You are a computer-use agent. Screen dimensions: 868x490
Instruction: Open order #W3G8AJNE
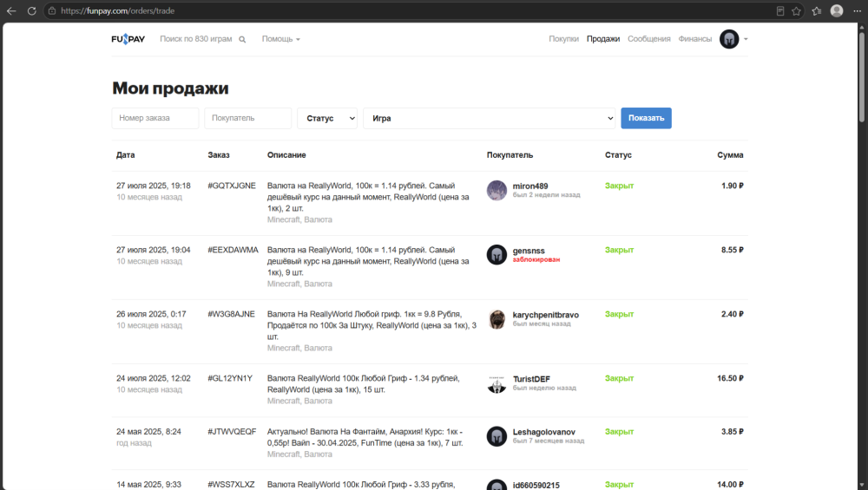(232, 314)
